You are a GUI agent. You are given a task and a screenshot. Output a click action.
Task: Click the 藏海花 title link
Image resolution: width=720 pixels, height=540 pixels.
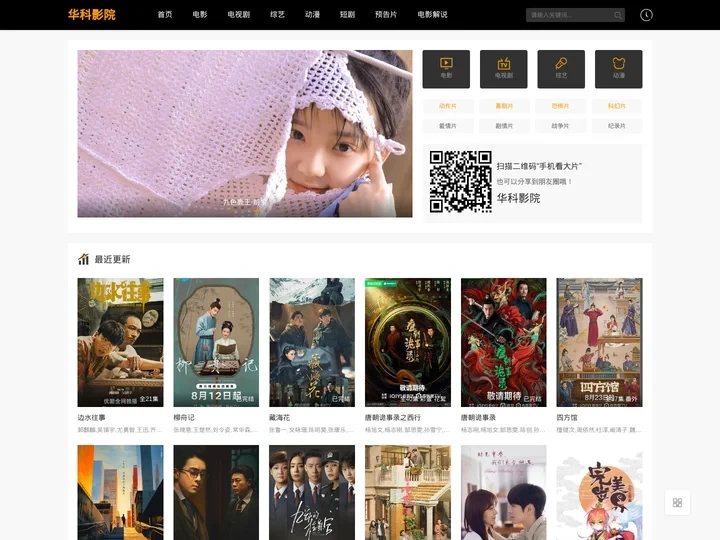point(280,418)
